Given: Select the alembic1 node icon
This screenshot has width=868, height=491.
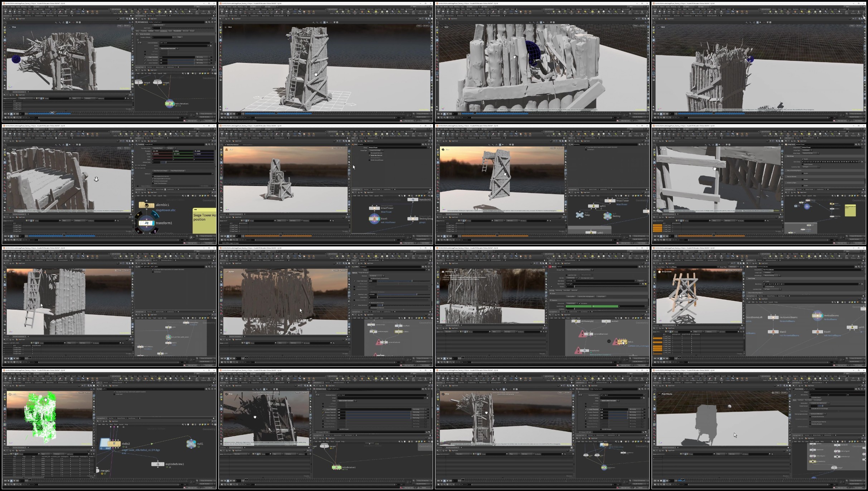Looking at the screenshot, I should (x=146, y=205).
